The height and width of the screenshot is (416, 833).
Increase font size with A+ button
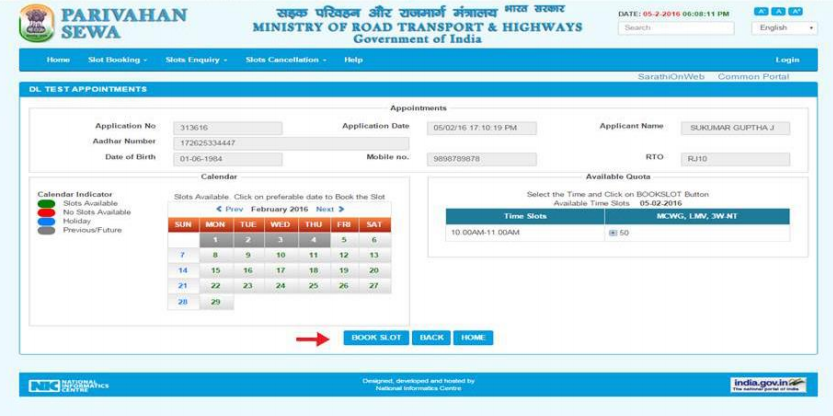click(795, 11)
